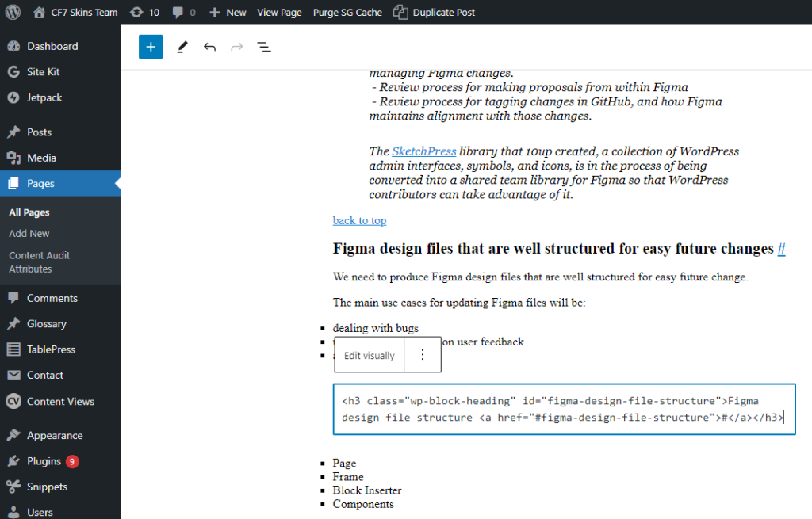Open Add New under Pages
812x519 pixels.
pos(29,234)
